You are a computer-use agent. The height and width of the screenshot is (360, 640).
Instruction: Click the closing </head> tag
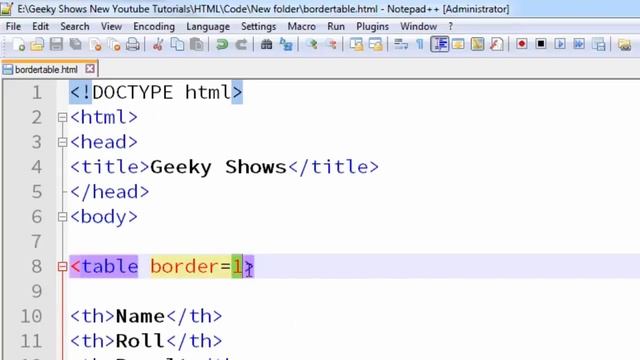(109, 192)
